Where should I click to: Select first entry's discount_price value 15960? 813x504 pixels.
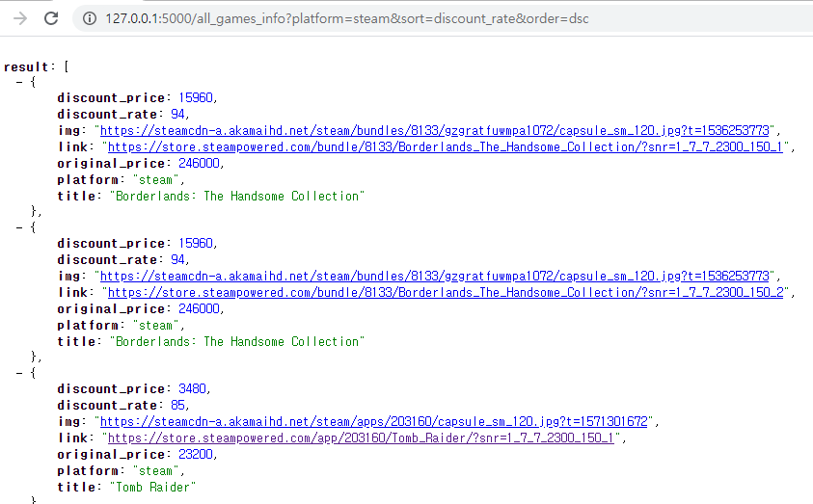[196, 98]
